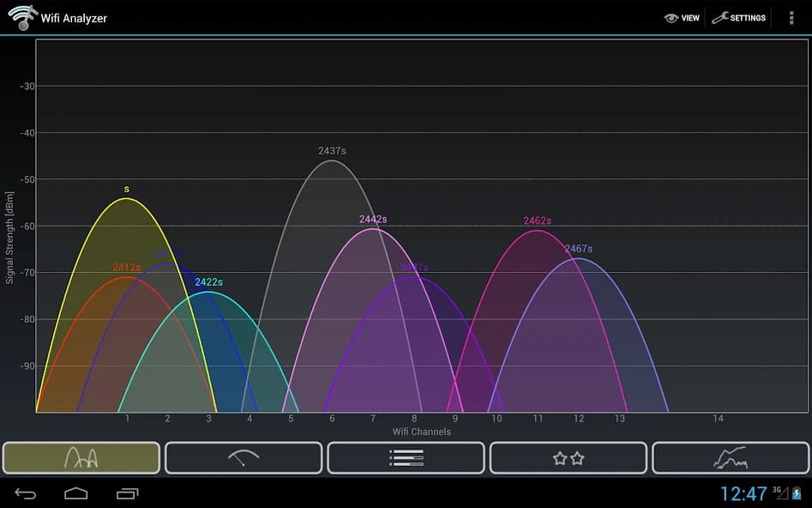812x508 pixels.
Task: Open the access point list view
Action: (406, 457)
